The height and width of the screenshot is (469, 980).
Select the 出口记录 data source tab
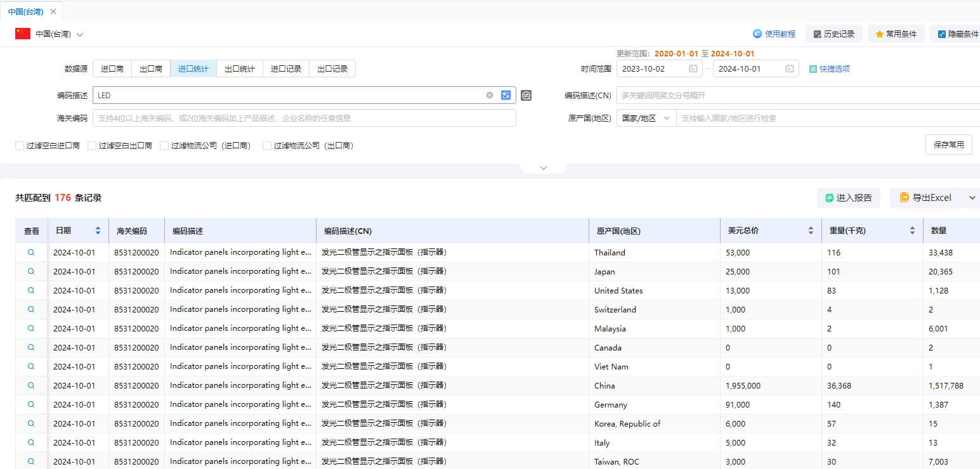(x=332, y=68)
